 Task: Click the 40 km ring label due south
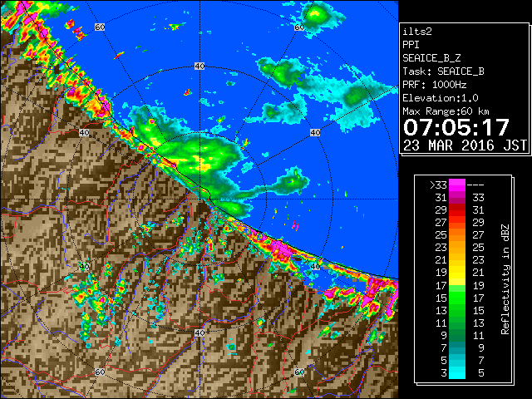pyautogui.click(x=199, y=332)
